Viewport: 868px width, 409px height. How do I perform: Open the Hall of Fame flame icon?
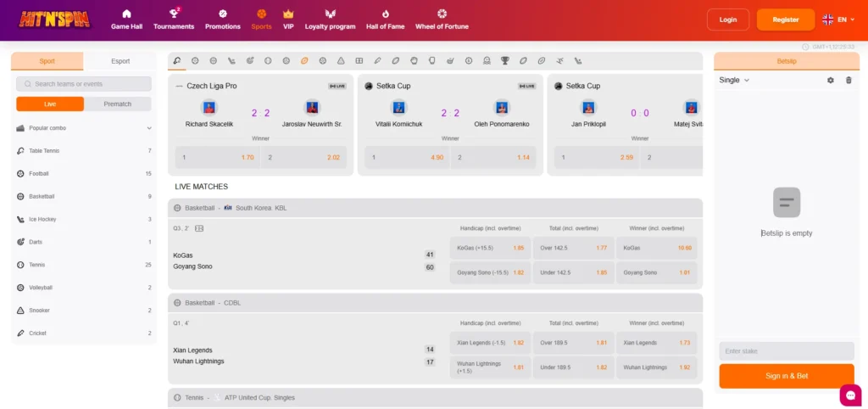click(386, 14)
